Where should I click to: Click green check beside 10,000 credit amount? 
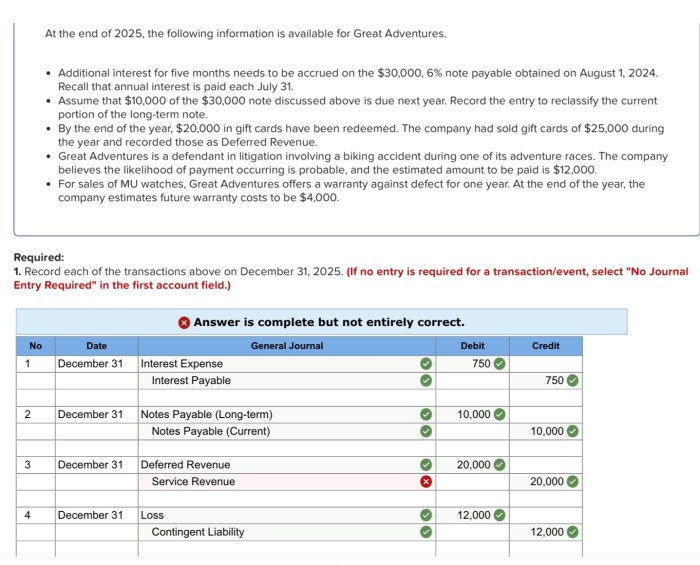coord(573,431)
